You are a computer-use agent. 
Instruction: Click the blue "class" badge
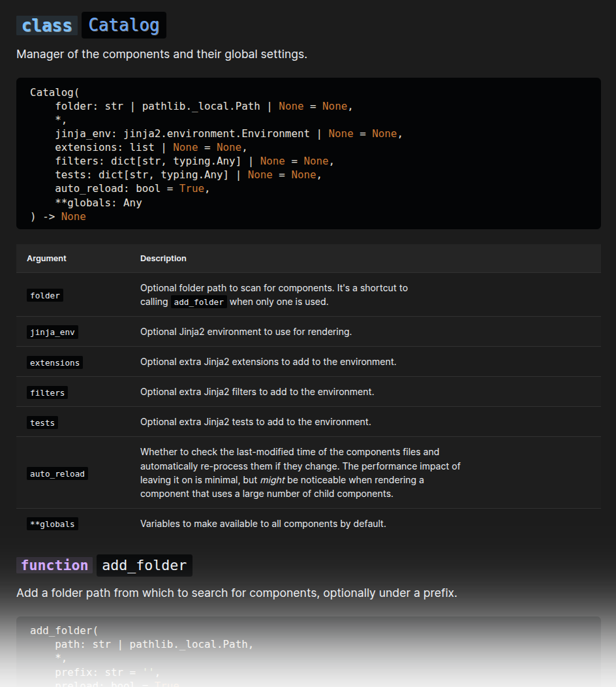click(x=47, y=25)
